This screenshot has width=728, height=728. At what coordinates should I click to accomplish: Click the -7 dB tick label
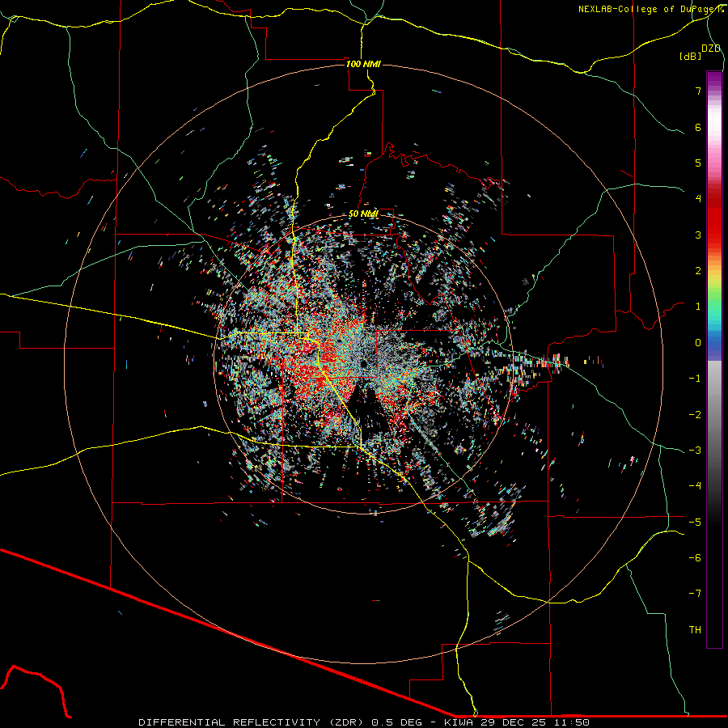click(x=695, y=594)
